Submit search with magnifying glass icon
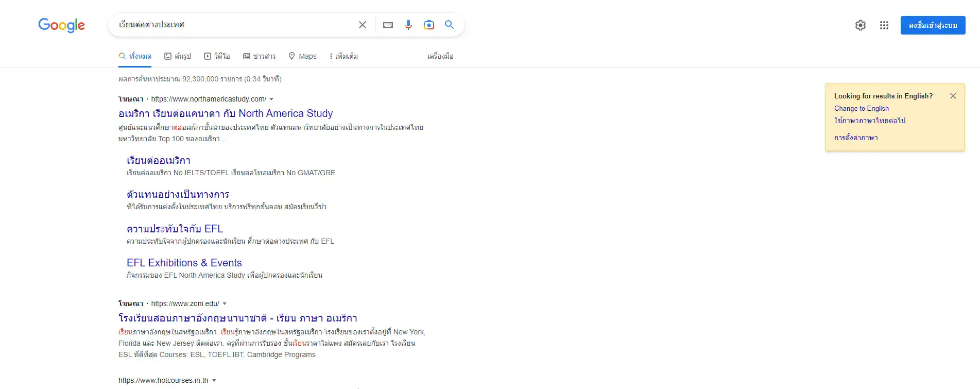The width and height of the screenshot is (980, 389). click(x=449, y=25)
